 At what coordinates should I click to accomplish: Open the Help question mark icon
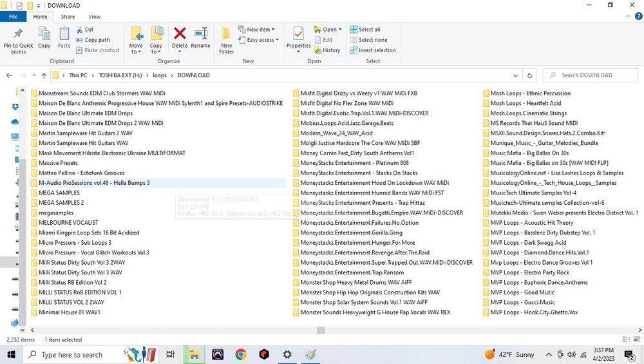pos(638,17)
